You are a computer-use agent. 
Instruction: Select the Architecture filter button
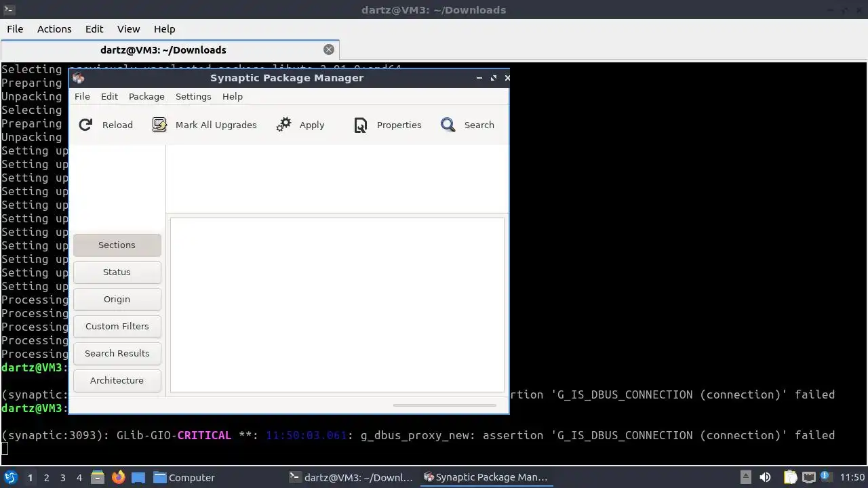[117, 380]
